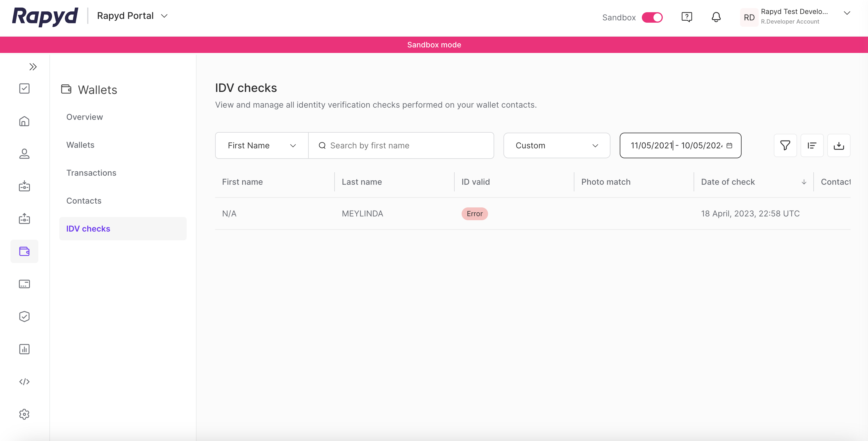Click the reports chart icon in sidebar
The height and width of the screenshot is (441, 868).
pos(24,349)
